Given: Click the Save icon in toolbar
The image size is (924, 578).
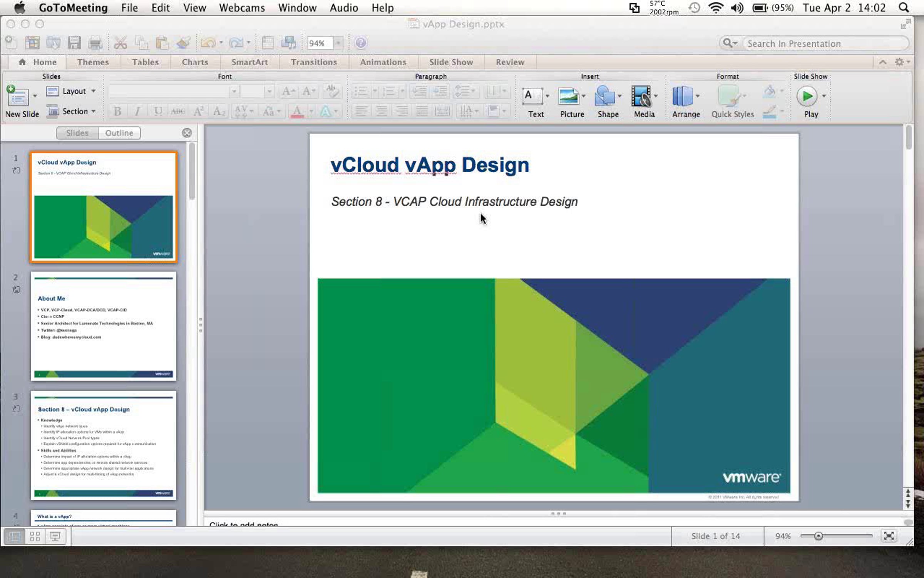Looking at the screenshot, I should pyautogui.click(x=74, y=43).
